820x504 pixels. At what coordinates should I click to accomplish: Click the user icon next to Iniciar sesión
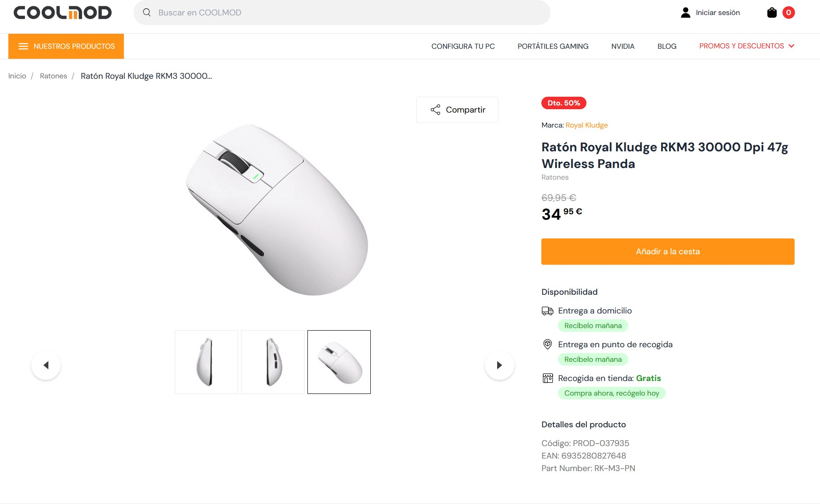tap(685, 13)
